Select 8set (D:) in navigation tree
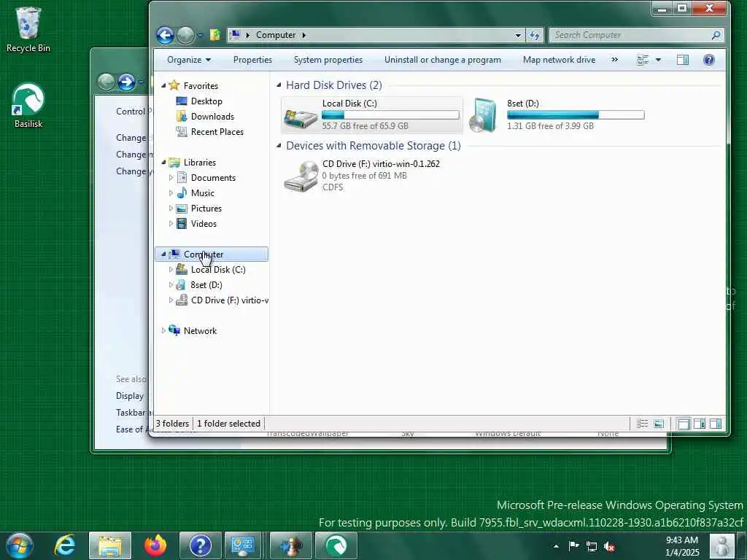This screenshot has width=747, height=560. [206, 285]
